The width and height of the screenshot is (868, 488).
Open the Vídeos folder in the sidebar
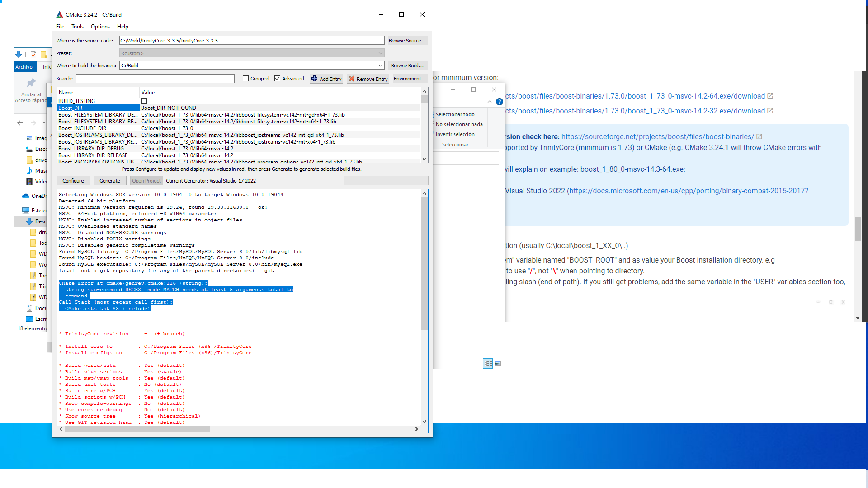[38, 182]
